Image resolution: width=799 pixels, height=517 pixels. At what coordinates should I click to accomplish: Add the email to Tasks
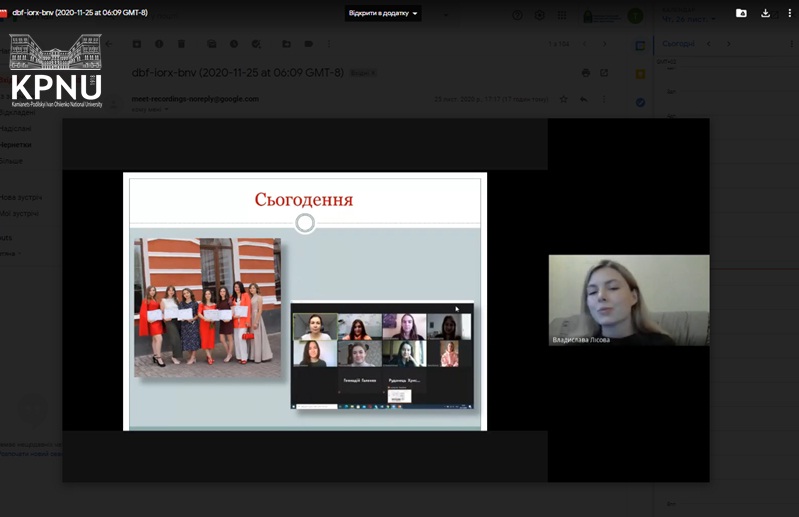pyautogui.click(x=256, y=44)
